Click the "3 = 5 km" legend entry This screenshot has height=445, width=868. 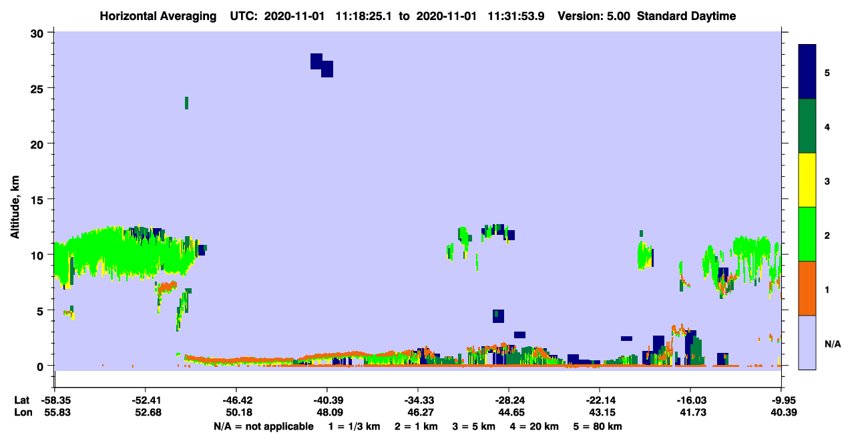pos(473,426)
